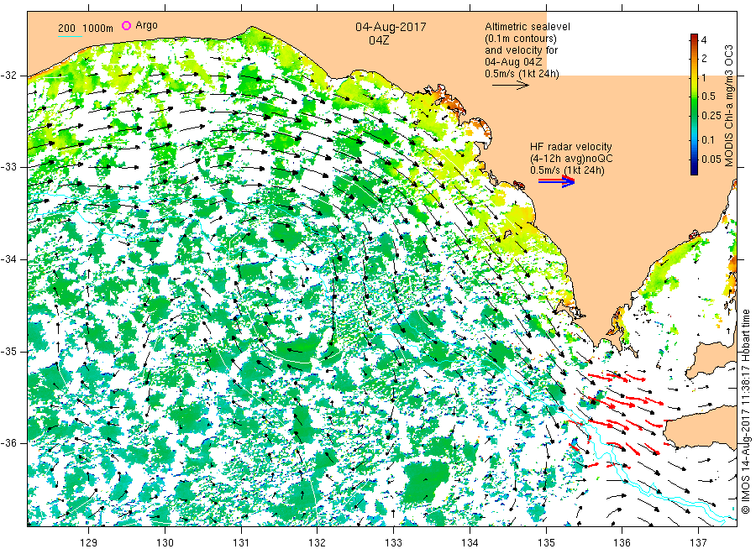Click the longitude label 136

(622, 543)
